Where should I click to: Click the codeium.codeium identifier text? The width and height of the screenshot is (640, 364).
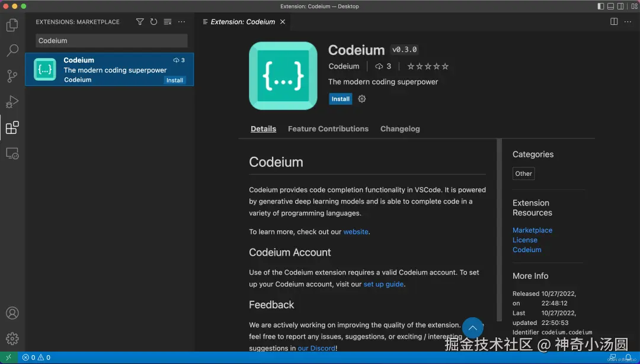[567, 333]
